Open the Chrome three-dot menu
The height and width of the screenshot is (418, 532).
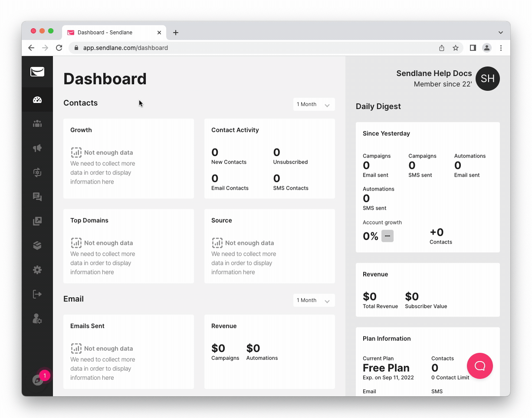pyautogui.click(x=501, y=48)
